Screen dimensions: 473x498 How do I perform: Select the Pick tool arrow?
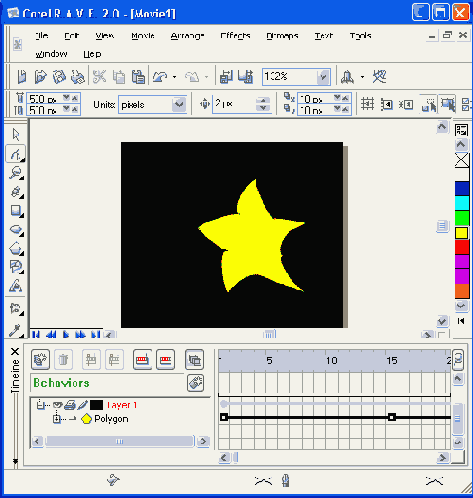(x=15, y=135)
